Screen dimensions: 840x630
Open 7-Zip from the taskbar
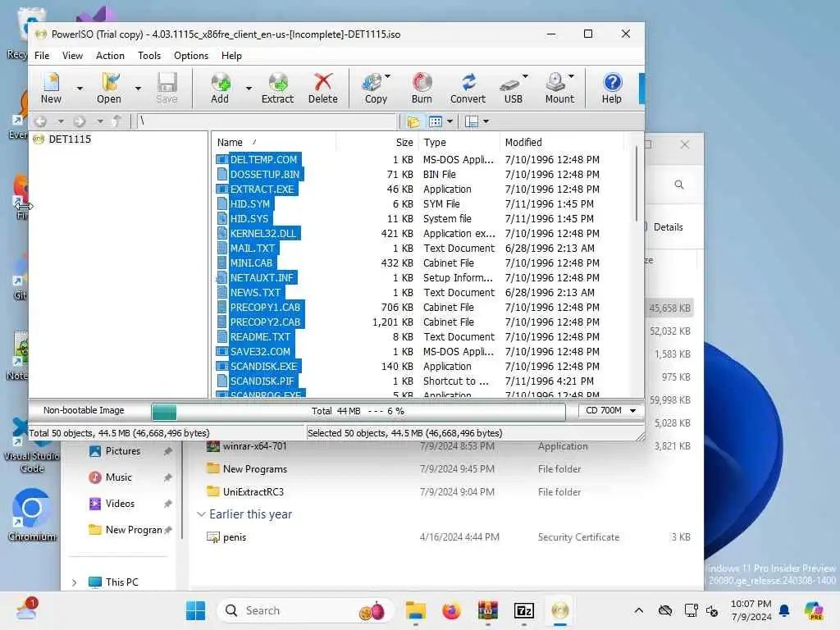coord(524,610)
